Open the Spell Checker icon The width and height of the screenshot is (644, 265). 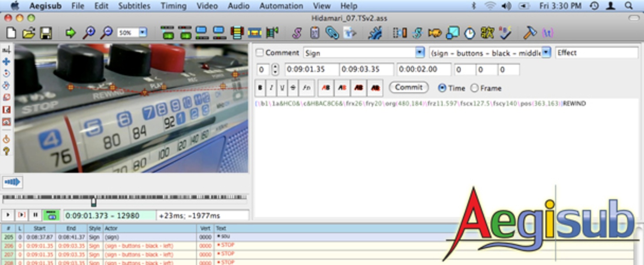pos(505,33)
